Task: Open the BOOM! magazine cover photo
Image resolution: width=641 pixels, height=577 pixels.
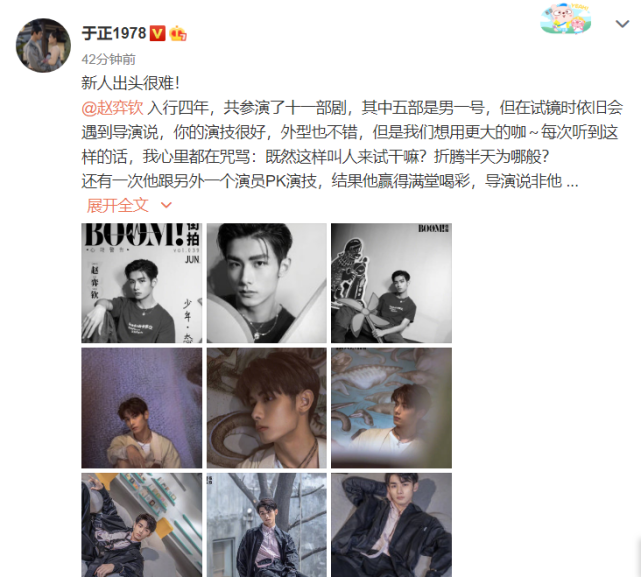Action: [x=141, y=283]
